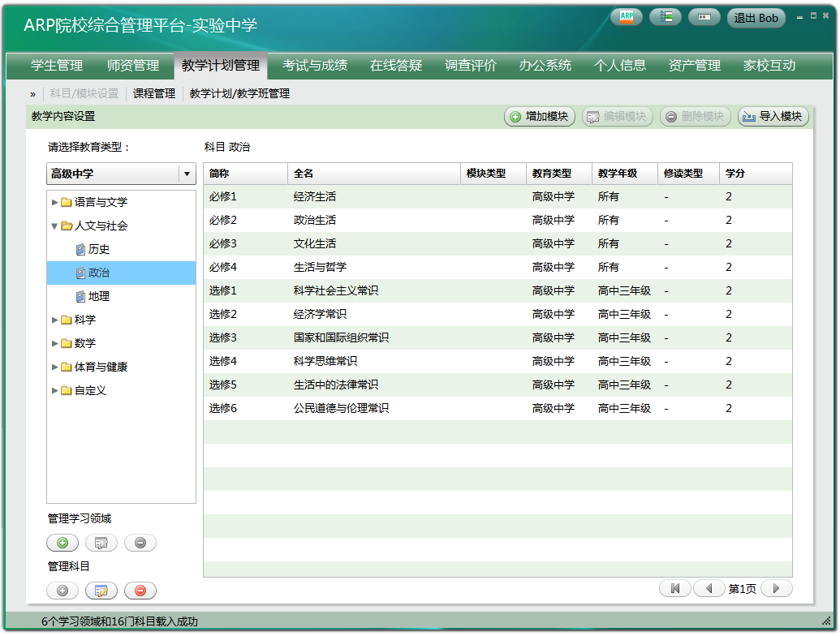The image size is (840, 636).
Task: Open the 学生管理 tab
Action: tap(57, 66)
